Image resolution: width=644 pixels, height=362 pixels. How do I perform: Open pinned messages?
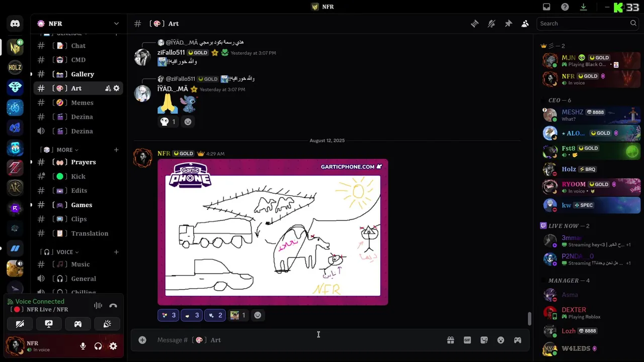tap(508, 24)
